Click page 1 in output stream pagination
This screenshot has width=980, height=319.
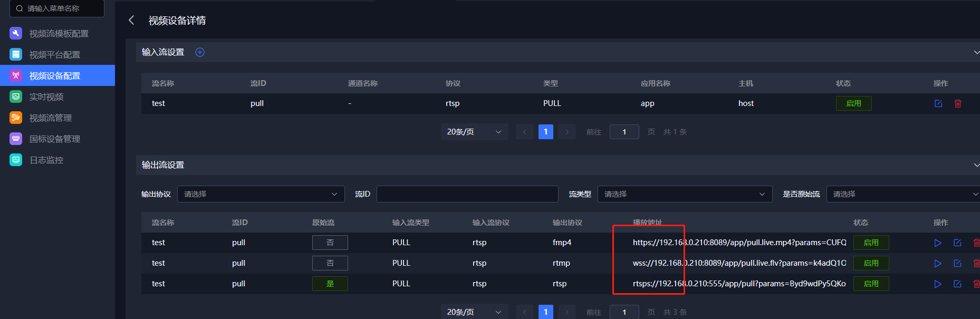click(x=546, y=312)
